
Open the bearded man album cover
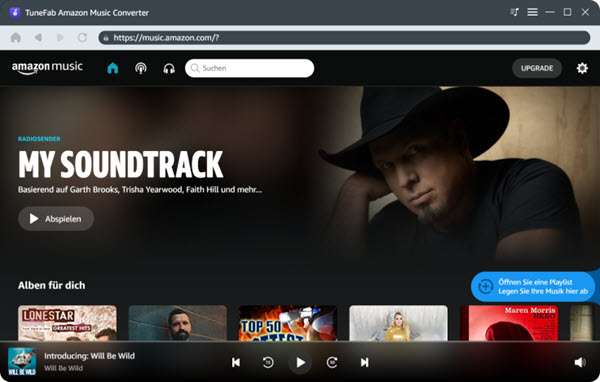(x=178, y=323)
